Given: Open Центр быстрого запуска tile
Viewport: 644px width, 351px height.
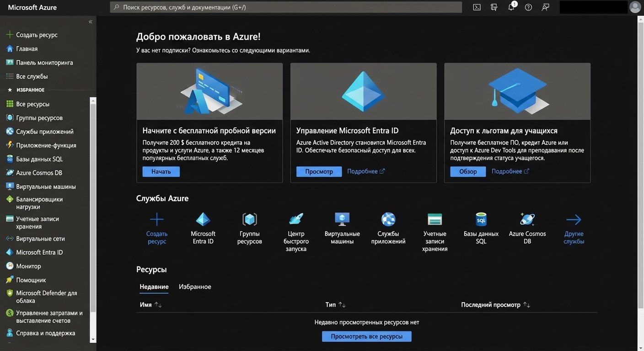Looking at the screenshot, I should tap(296, 232).
